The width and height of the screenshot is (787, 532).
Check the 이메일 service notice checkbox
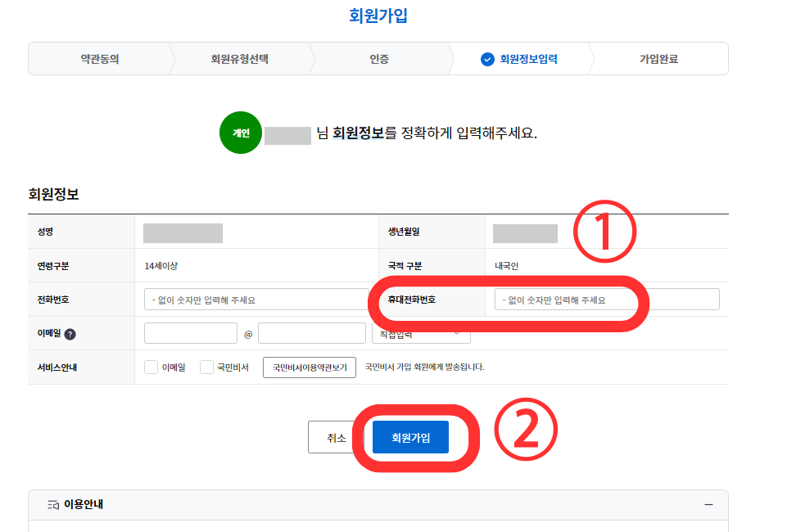click(151, 367)
